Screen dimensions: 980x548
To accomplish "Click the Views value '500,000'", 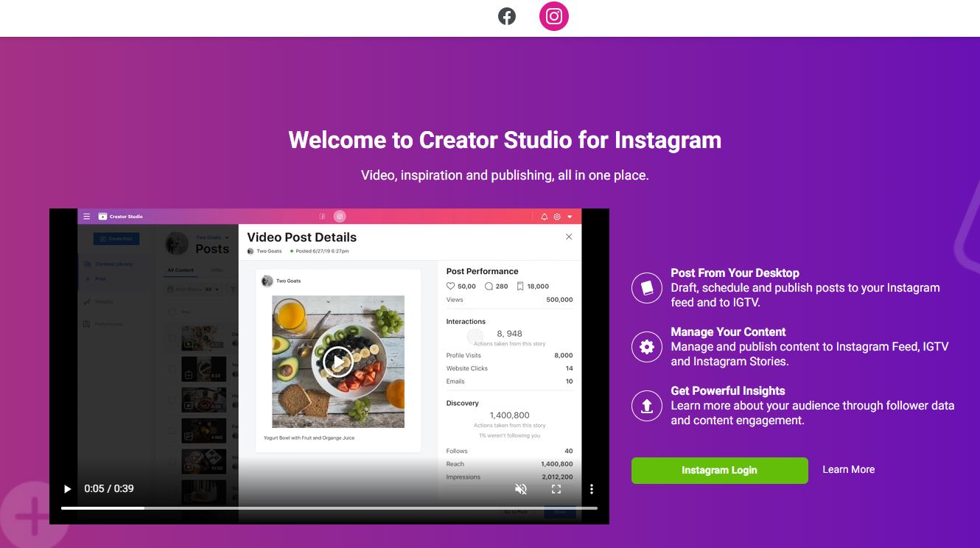I will coord(559,300).
